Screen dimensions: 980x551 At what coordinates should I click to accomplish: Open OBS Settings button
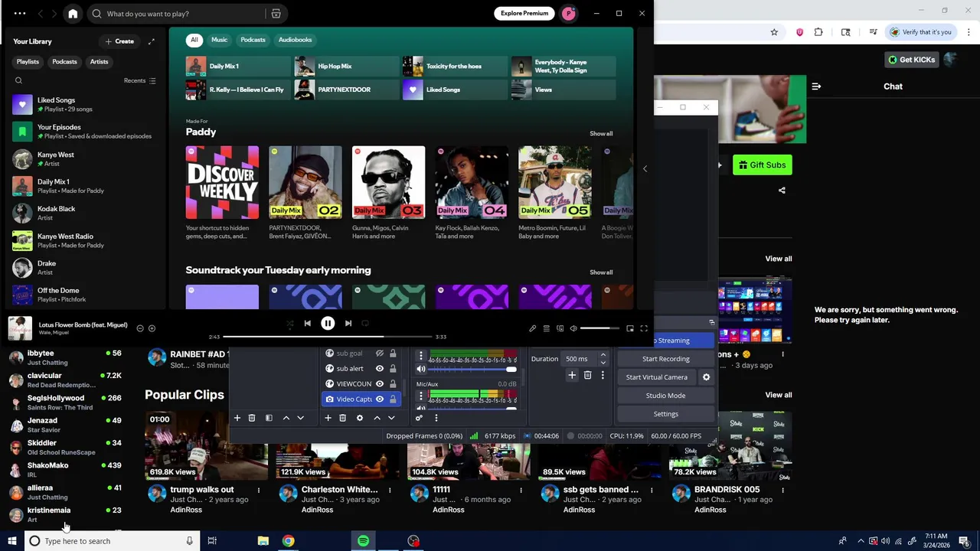665,414
